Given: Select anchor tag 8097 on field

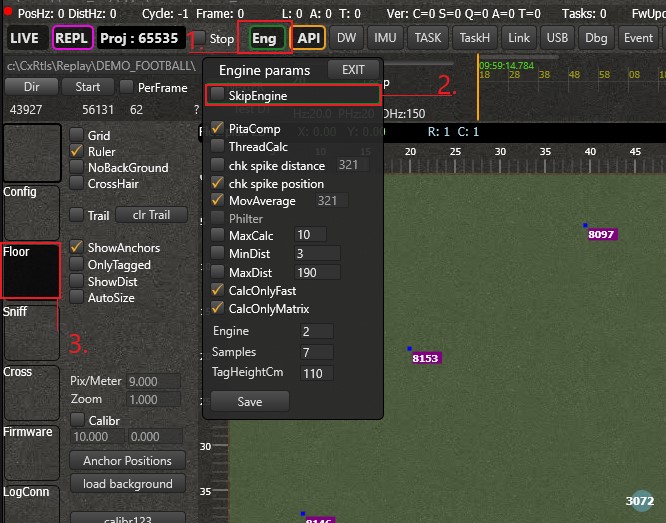Looking at the screenshot, I should [x=602, y=234].
